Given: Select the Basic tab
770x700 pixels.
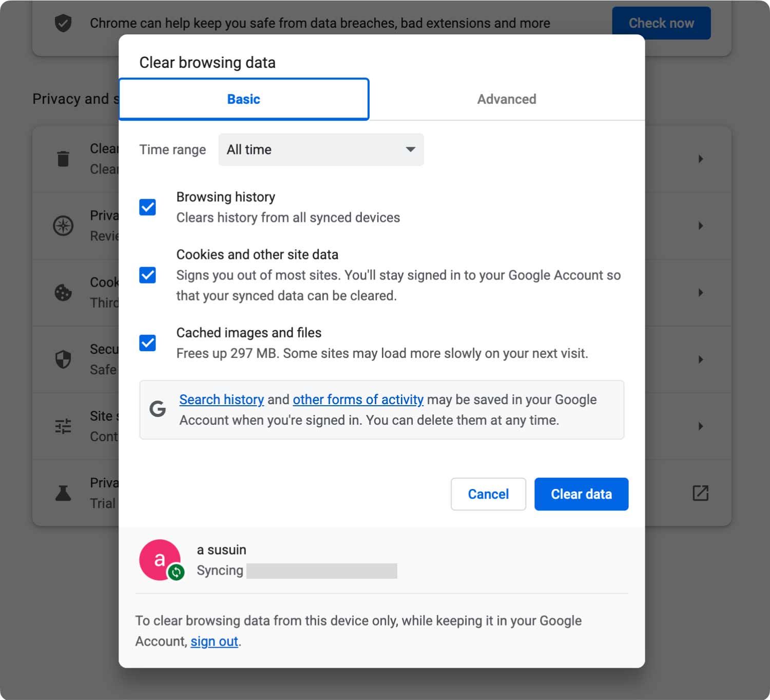Looking at the screenshot, I should tap(244, 99).
